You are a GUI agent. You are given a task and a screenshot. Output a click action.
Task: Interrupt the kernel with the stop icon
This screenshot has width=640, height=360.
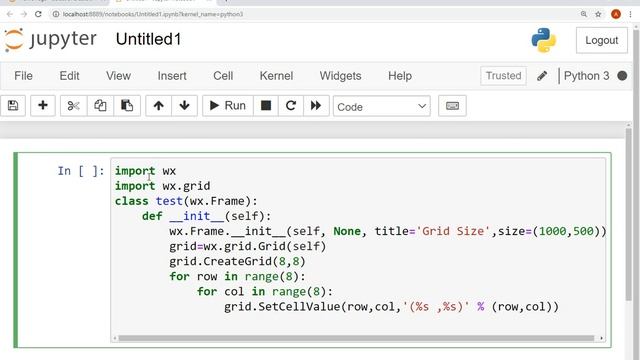point(266,106)
